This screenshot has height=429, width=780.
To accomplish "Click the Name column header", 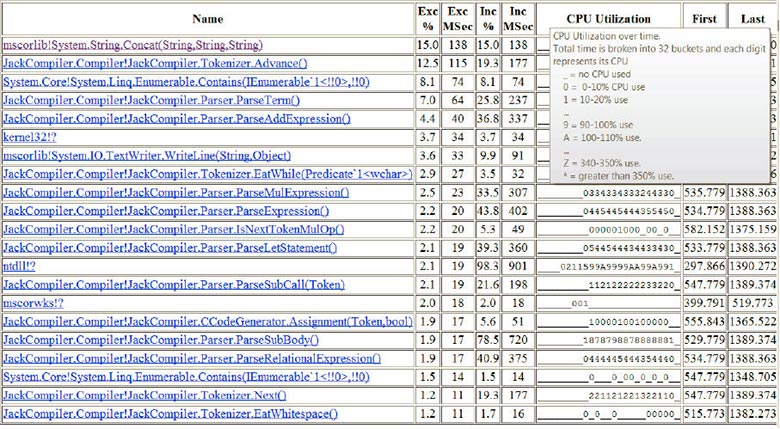I will click(208, 19).
